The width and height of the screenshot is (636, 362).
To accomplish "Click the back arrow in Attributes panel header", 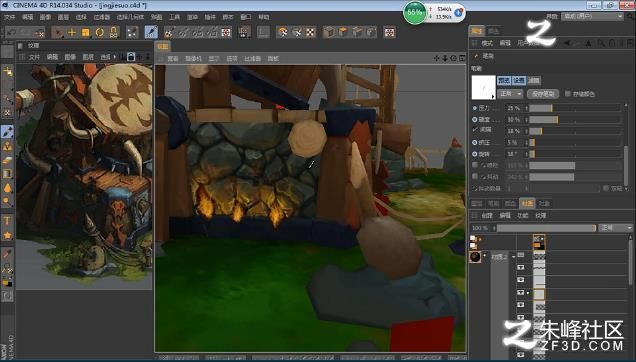I will point(567,43).
